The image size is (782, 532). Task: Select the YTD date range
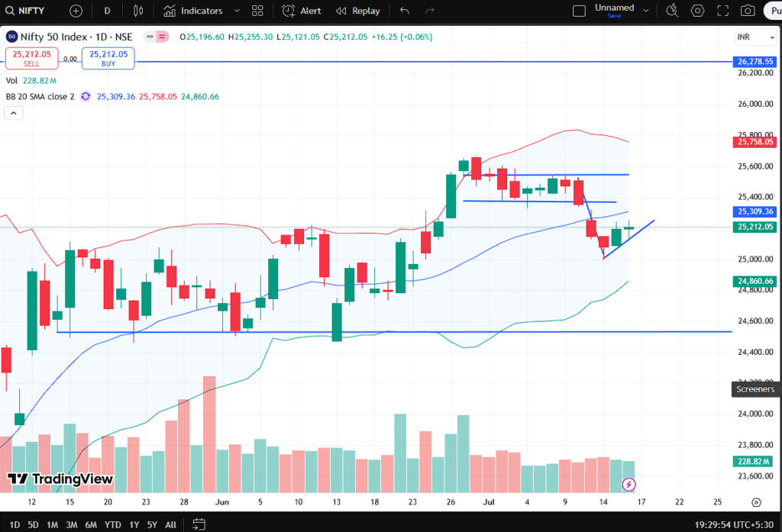click(x=113, y=524)
